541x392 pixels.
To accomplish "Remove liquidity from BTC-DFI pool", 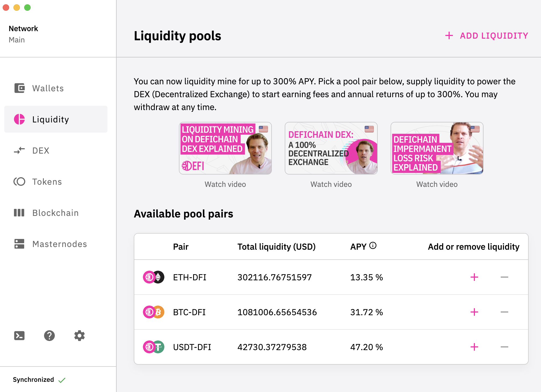I will point(504,312).
